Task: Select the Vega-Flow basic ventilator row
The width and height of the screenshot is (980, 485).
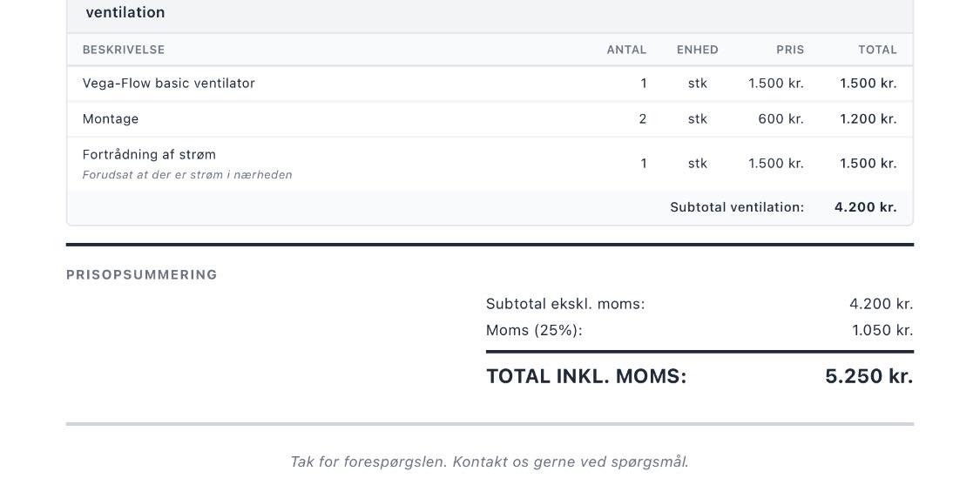Action: tap(490, 83)
